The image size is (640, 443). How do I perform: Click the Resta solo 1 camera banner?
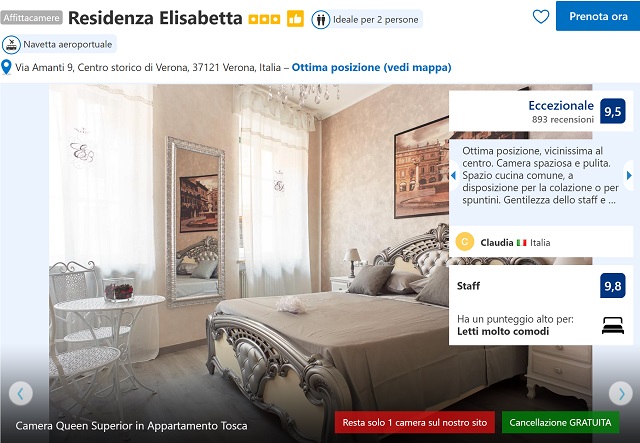[x=415, y=422]
